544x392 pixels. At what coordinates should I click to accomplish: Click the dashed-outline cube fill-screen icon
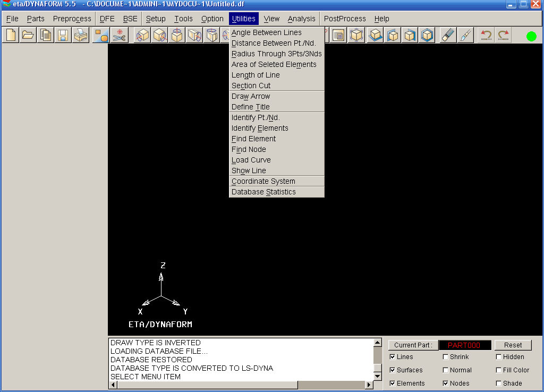pos(356,35)
